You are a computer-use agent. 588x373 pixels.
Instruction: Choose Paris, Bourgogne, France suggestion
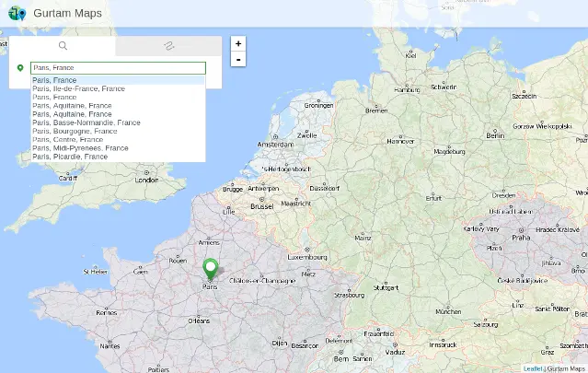point(118,131)
